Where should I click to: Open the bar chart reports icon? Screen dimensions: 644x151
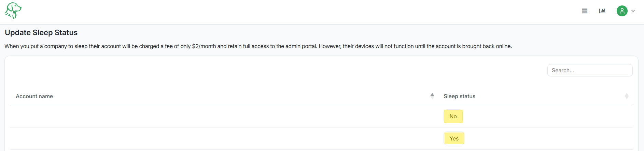click(x=602, y=11)
